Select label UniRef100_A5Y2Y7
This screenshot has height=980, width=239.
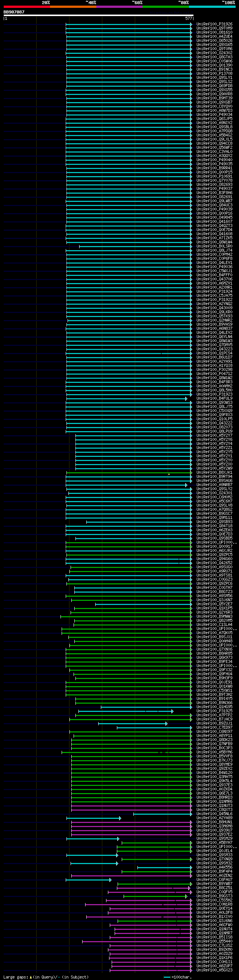214,436
